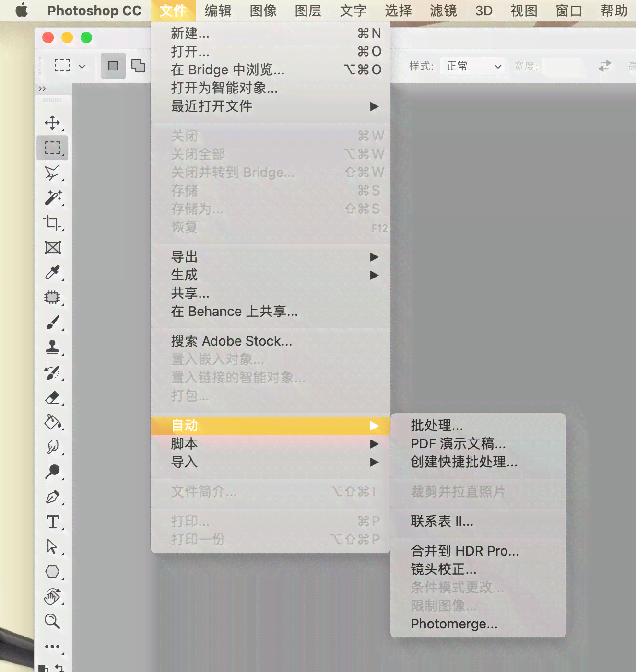This screenshot has height=672, width=636.
Task: Select the Rectangular Marquee tool in toolbar
Action: click(52, 148)
